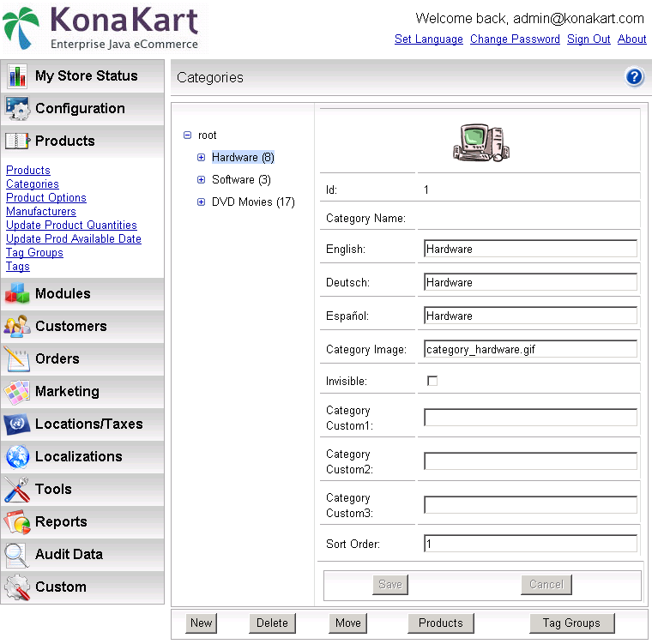Open the Orders menu section
Screen dimensions: 652x644
82,358
